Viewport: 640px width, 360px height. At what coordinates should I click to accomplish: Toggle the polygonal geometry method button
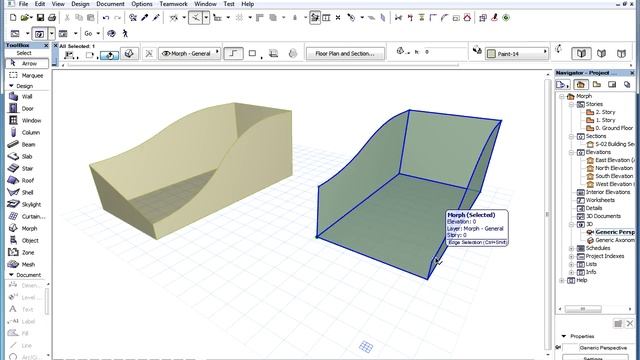pyautogui.click(x=233, y=53)
